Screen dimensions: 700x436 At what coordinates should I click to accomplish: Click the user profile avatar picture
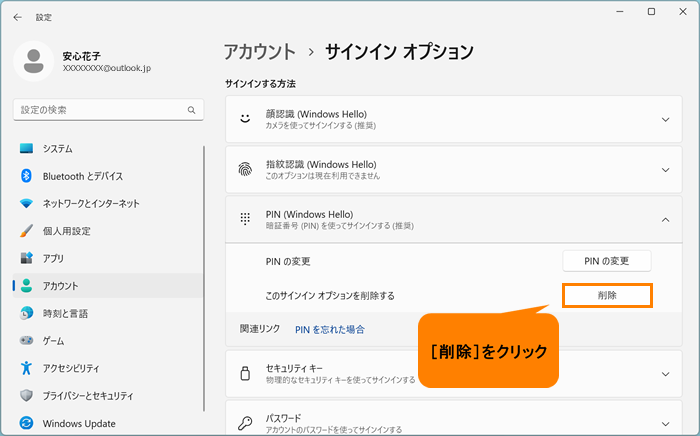33,61
